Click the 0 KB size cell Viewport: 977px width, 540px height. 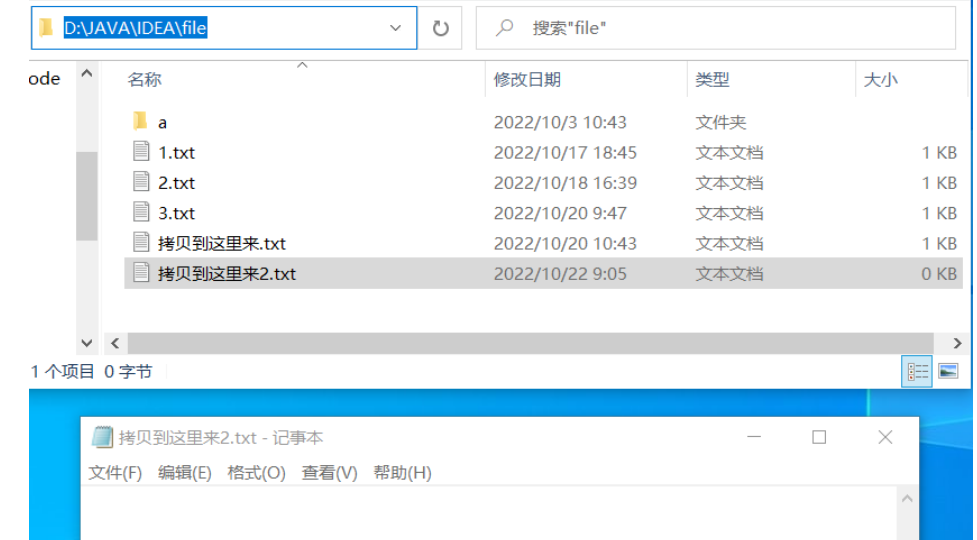(939, 273)
